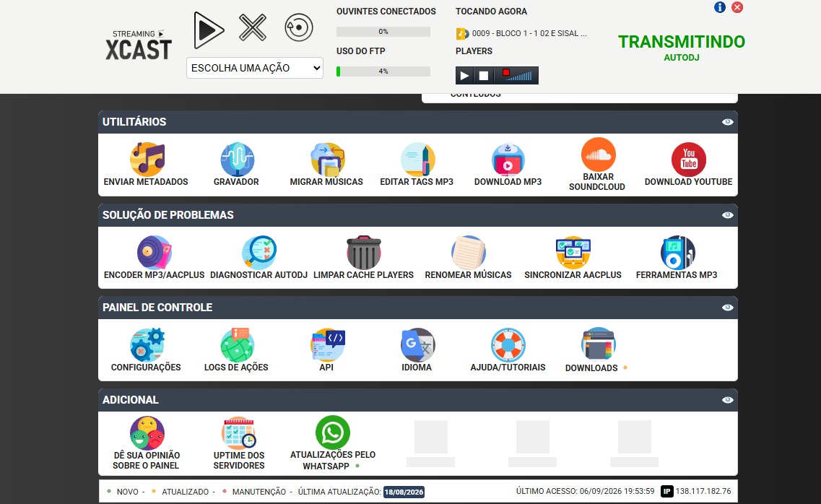Click the red close icon near the info icon

737,7
